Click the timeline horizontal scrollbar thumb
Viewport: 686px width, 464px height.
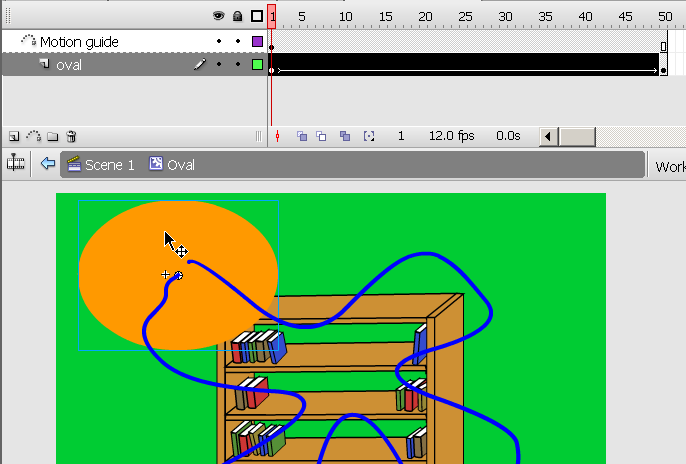coord(578,137)
